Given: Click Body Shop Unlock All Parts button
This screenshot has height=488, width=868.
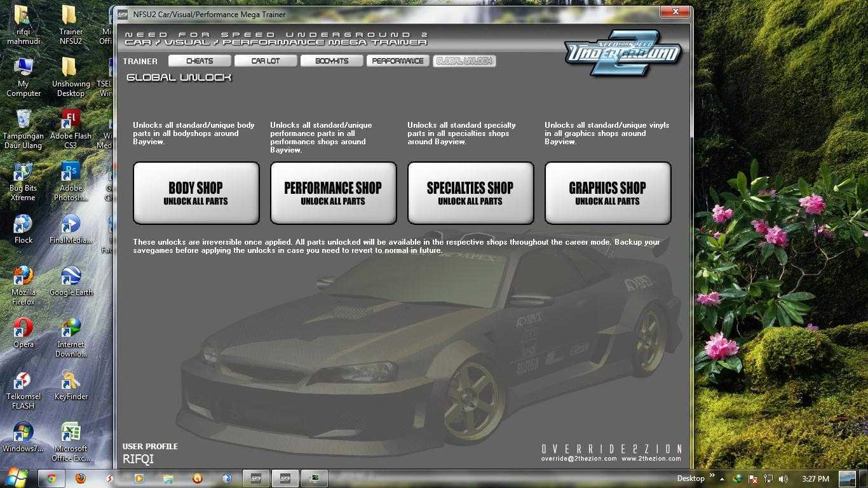Looking at the screenshot, I should [x=196, y=193].
